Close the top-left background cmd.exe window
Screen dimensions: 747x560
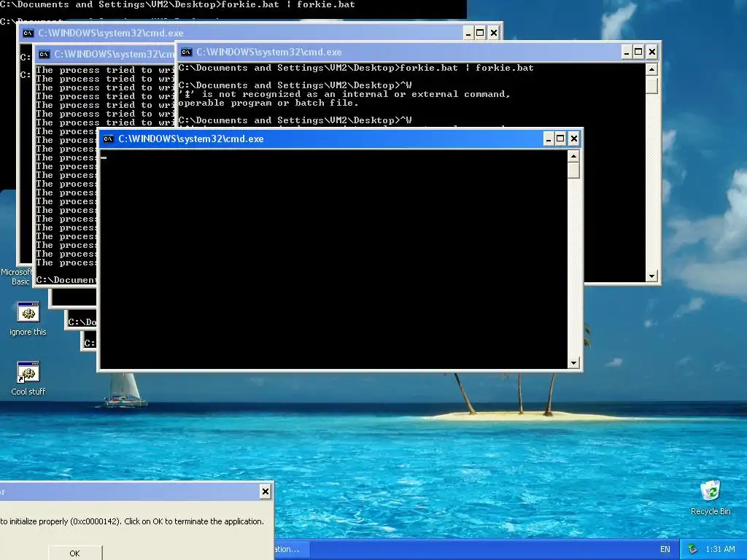coord(494,33)
